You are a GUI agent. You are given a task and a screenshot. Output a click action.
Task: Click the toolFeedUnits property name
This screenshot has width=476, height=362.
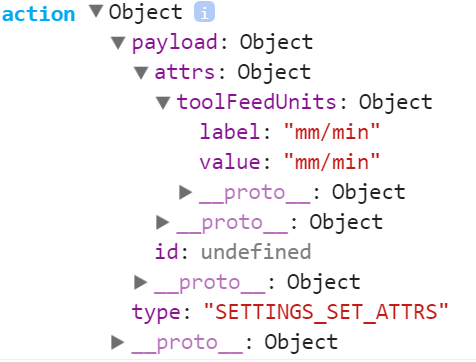(x=256, y=102)
